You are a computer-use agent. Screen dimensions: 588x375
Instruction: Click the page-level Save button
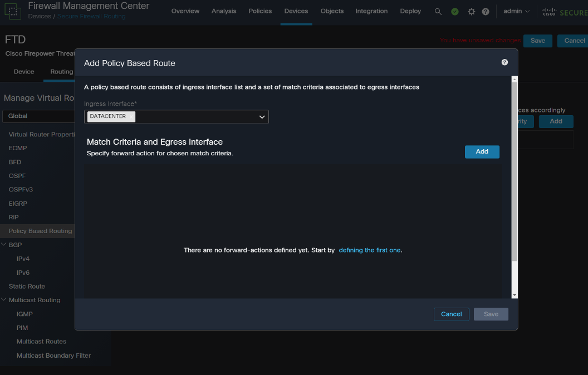point(538,41)
